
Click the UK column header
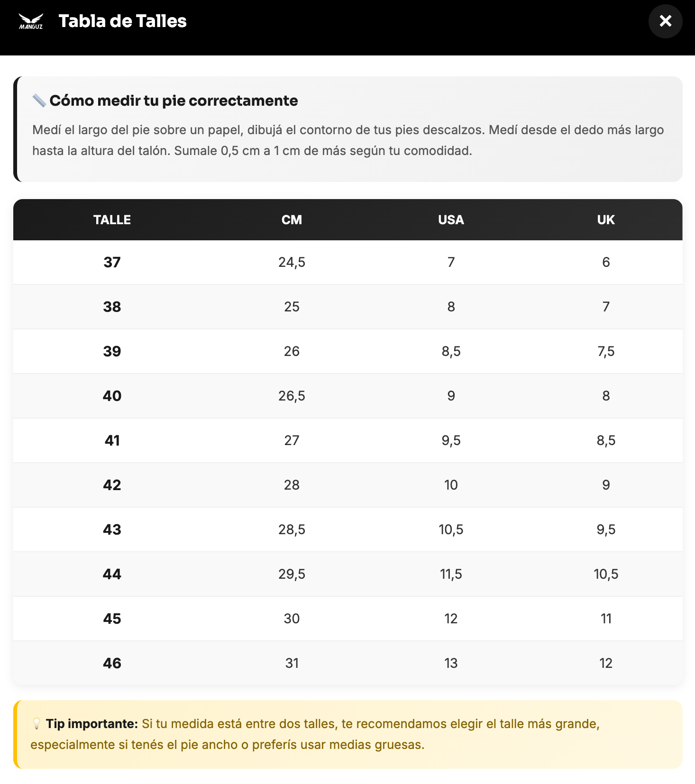606,220
